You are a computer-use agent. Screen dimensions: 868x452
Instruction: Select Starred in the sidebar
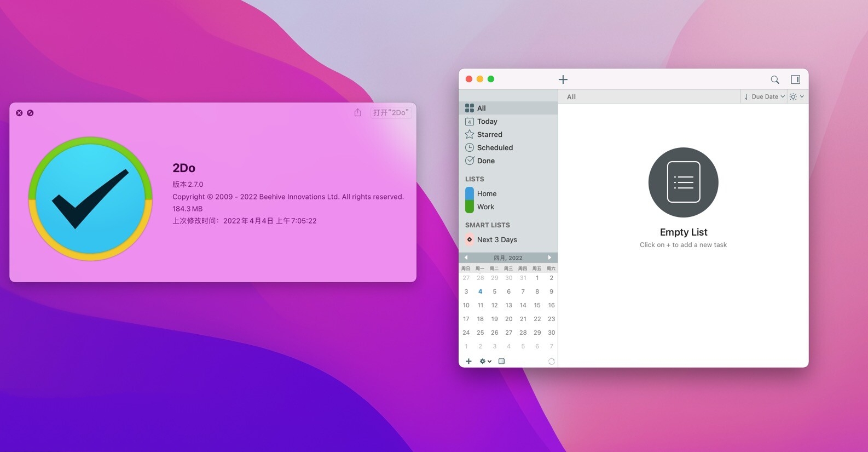coord(508,134)
